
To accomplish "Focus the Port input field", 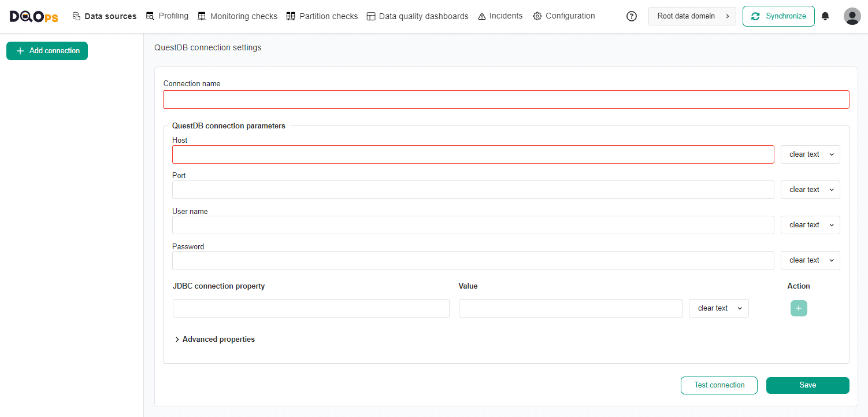I will pos(473,190).
